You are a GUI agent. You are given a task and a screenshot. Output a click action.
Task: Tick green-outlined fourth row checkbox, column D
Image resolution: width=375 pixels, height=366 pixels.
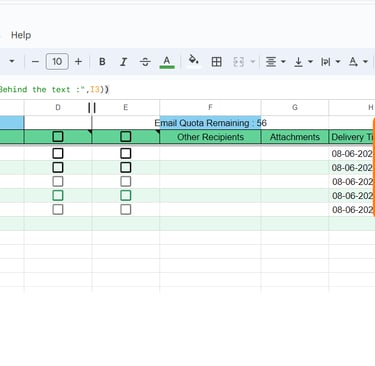click(x=58, y=195)
